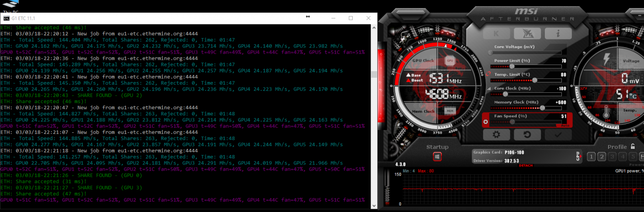Click DETACH under the driver version

[x=526, y=165]
